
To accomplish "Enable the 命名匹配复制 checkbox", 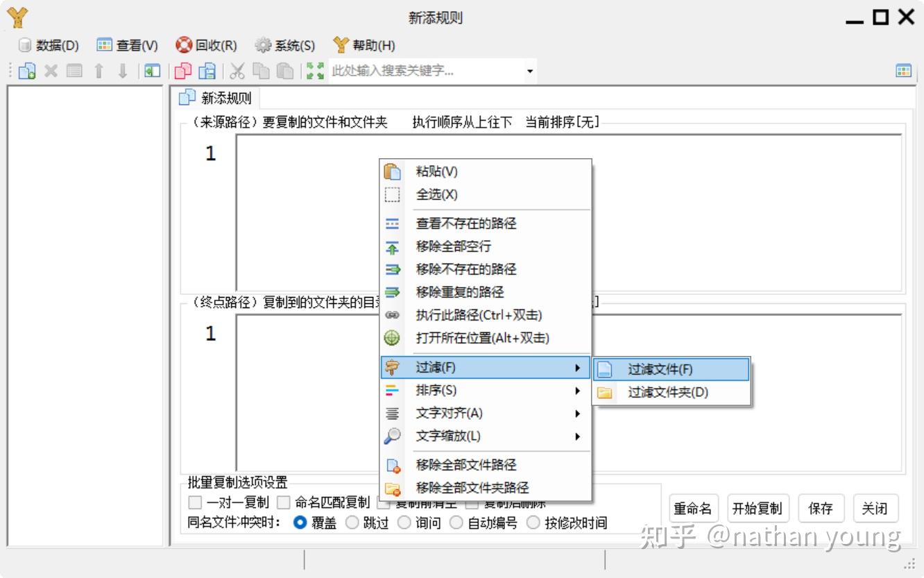I will [284, 502].
